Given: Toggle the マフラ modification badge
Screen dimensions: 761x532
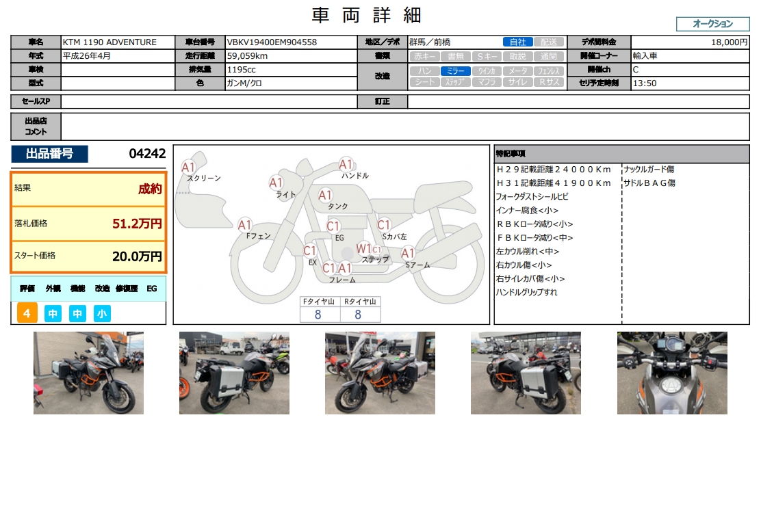Looking at the screenshot, I should [x=487, y=82].
